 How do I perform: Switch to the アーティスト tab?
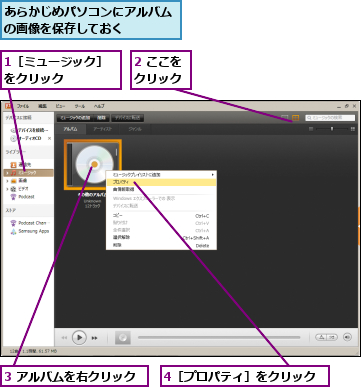[x=102, y=129]
